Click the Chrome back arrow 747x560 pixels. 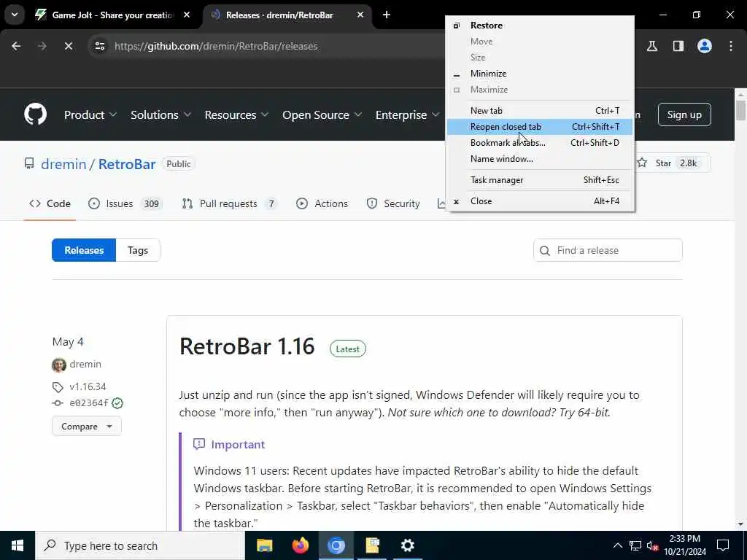click(x=16, y=46)
